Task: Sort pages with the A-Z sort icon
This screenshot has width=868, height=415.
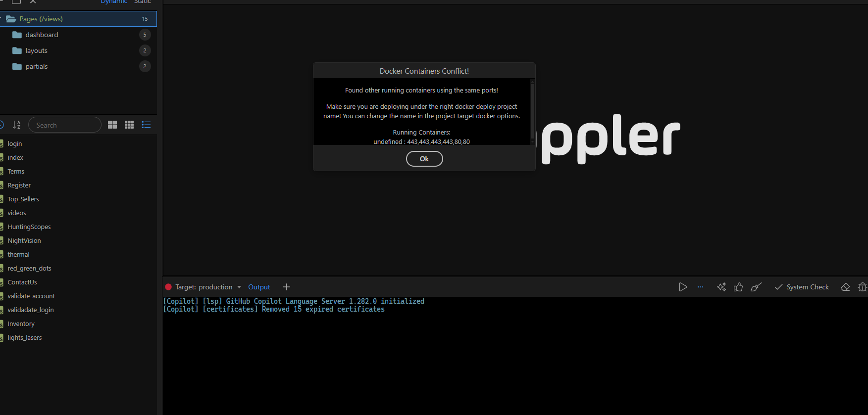Action: coord(17,125)
